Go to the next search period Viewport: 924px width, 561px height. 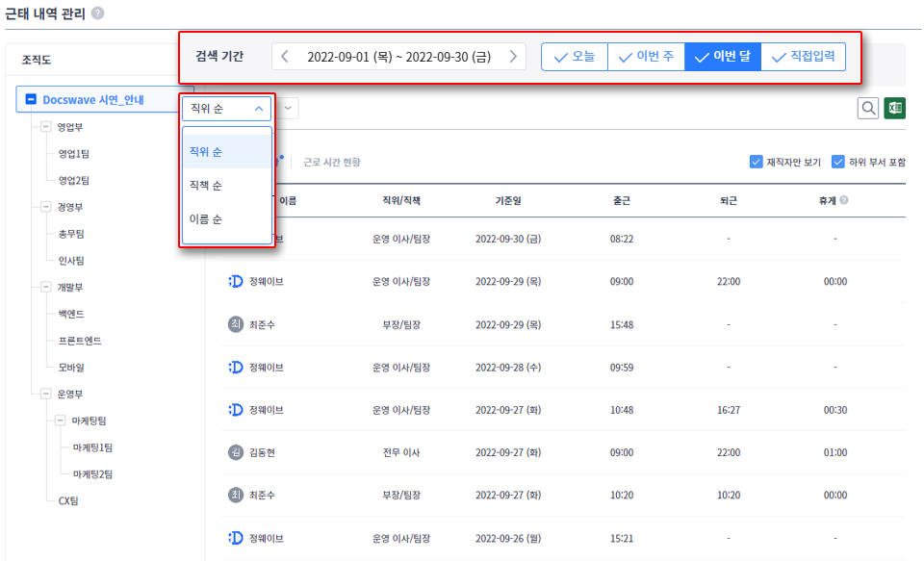(x=513, y=57)
